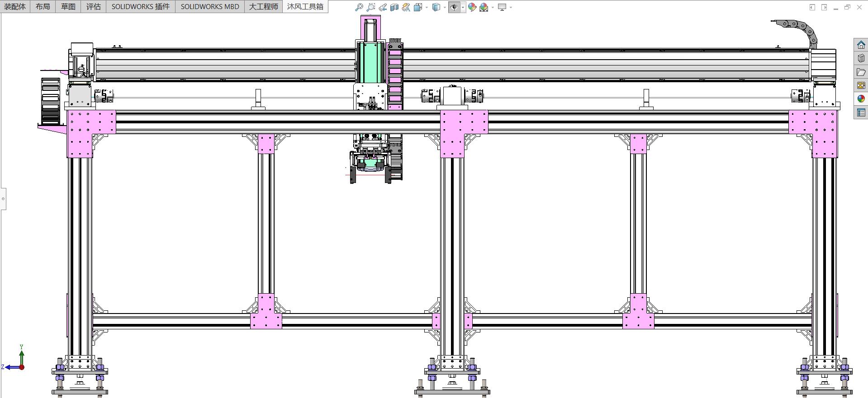This screenshot has height=398, width=868.
Task: Open the Edit Appearance tool
Action: pos(472,7)
